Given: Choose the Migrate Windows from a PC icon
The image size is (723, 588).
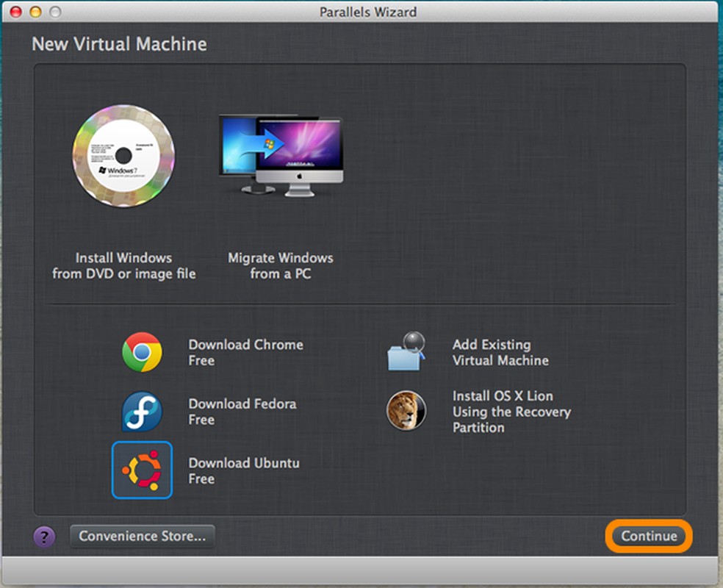Looking at the screenshot, I should coord(280,154).
